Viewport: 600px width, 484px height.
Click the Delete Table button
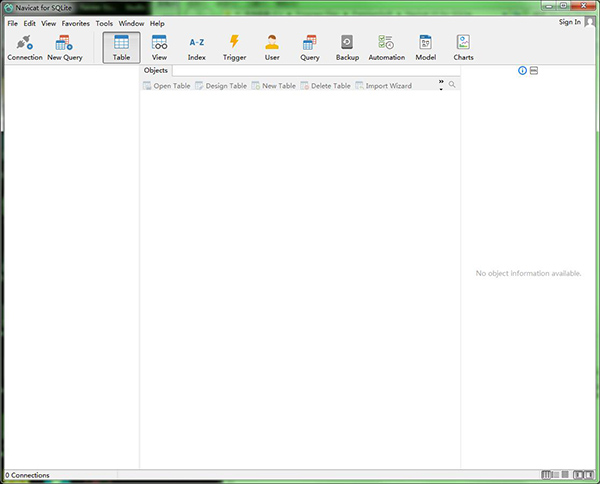[326, 86]
